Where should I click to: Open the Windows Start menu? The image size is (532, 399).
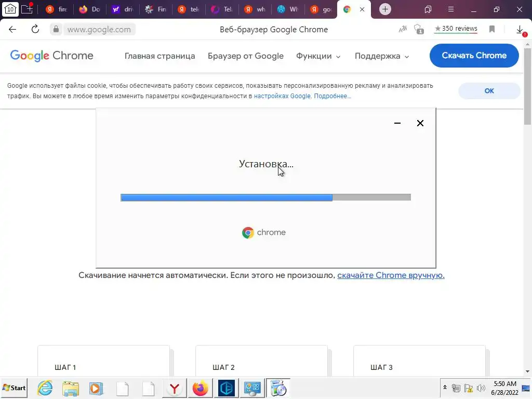pyautogui.click(x=14, y=388)
